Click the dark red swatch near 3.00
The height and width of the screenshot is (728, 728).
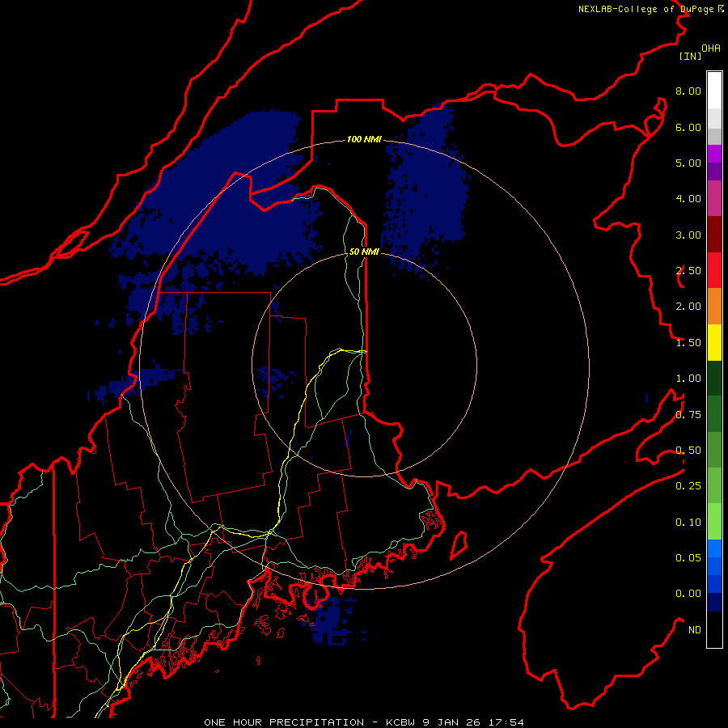(714, 235)
